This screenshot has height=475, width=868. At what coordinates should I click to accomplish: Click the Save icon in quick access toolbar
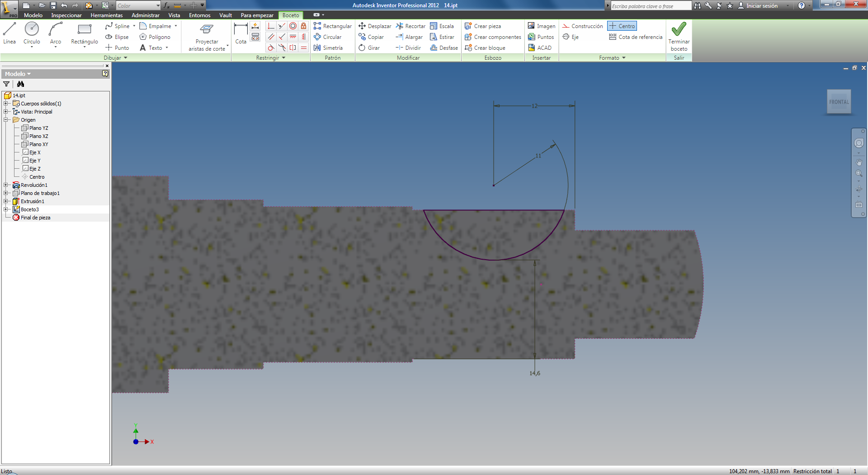53,5
